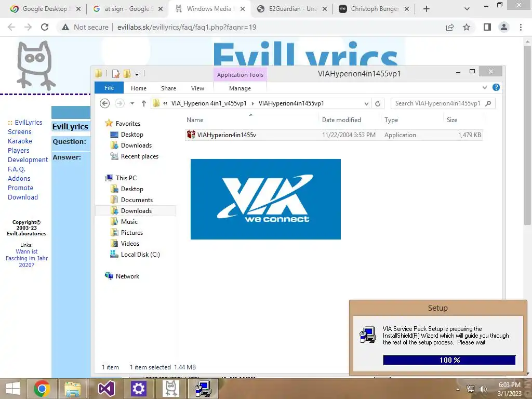Open Chrome tab search dropdown
This screenshot has width=532, height=399.
pyautogui.click(x=467, y=9)
